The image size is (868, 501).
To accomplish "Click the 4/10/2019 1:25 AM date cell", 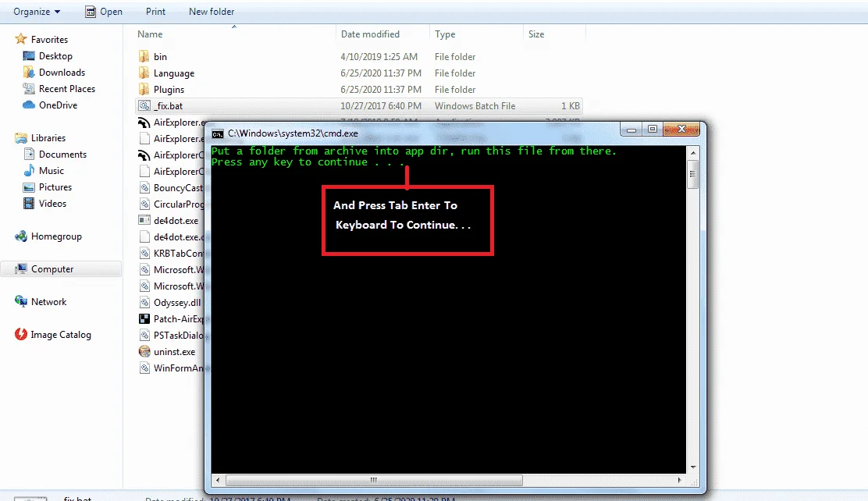I will point(379,56).
